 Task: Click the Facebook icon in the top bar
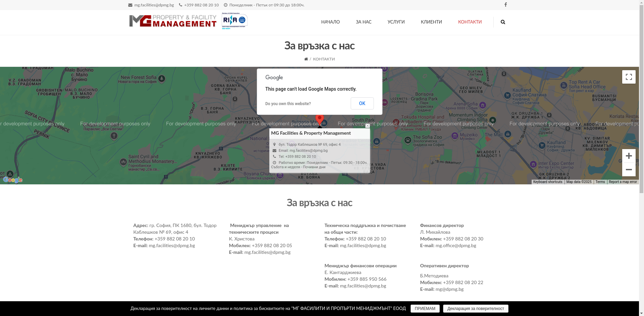pyautogui.click(x=505, y=5)
